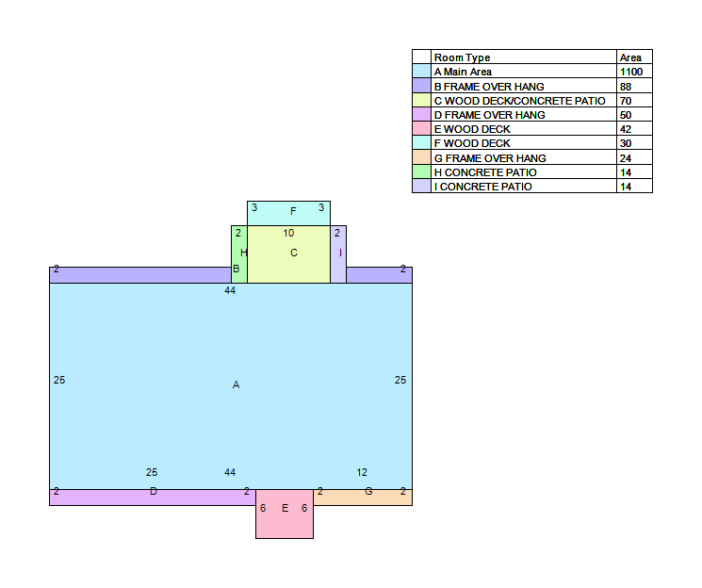Screen dimensions: 702x588
Task: Click the H Concrete Patio green swatch
Action: 421,171
